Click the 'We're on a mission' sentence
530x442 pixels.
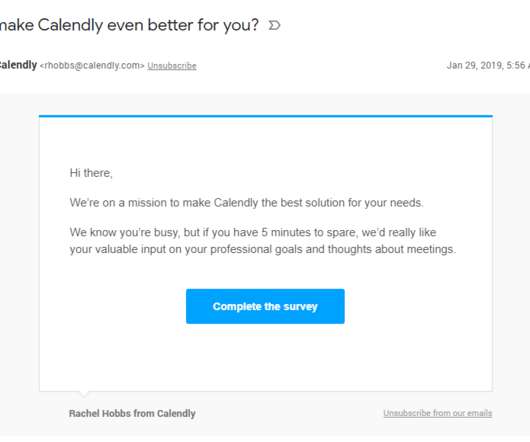click(246, 203)
